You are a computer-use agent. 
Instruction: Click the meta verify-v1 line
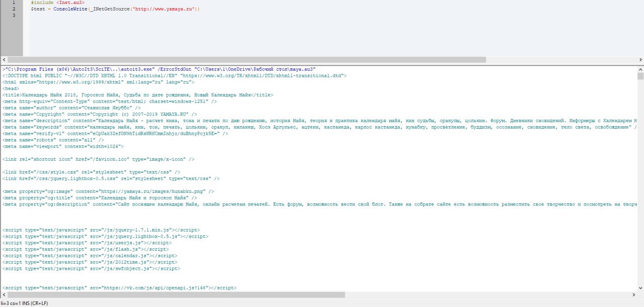(x=115, y=134)
